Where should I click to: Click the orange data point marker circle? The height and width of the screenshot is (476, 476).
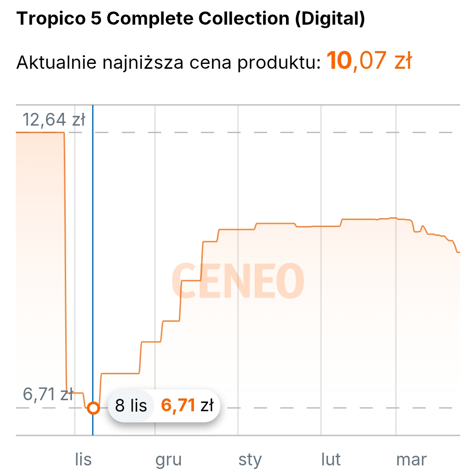click(93, 408)
